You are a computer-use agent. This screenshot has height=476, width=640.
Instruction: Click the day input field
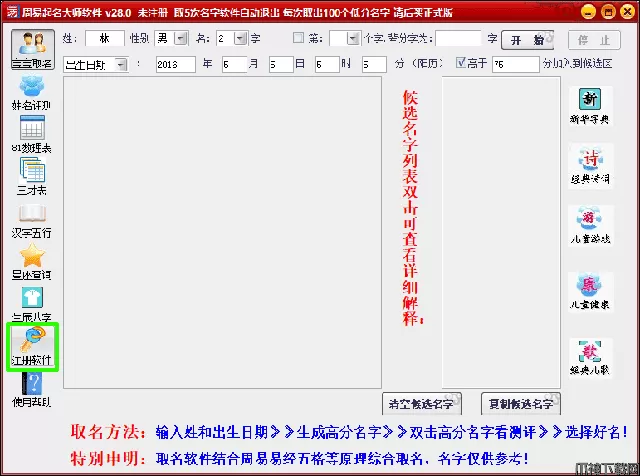coord(281,65)
